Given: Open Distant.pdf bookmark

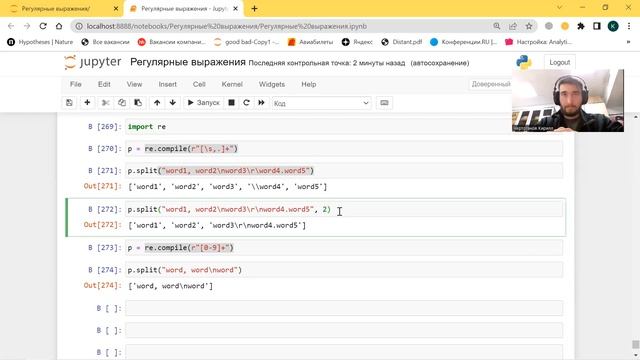Looking at the screenshot, I should [x=402, y=42].
